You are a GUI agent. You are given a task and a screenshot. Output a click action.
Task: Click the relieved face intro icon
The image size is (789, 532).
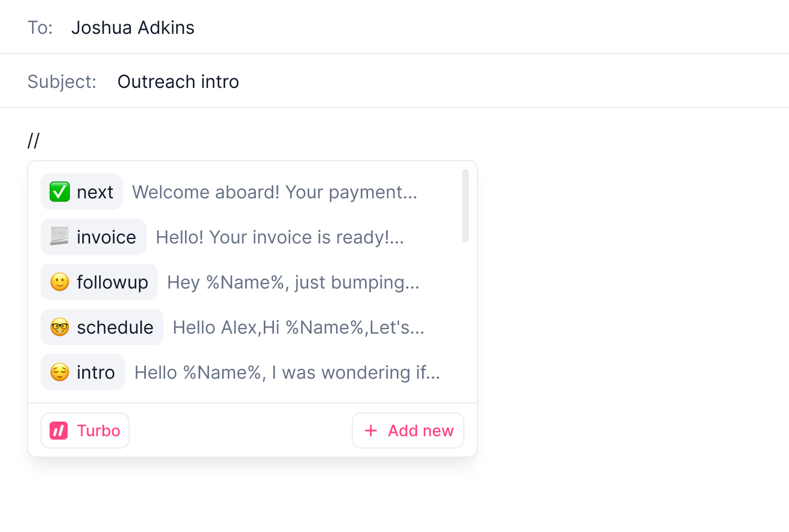[x=60, y=372]
